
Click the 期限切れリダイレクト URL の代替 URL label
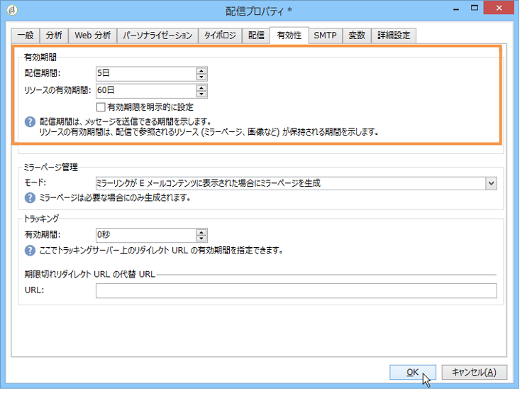(x=90, y=274)
